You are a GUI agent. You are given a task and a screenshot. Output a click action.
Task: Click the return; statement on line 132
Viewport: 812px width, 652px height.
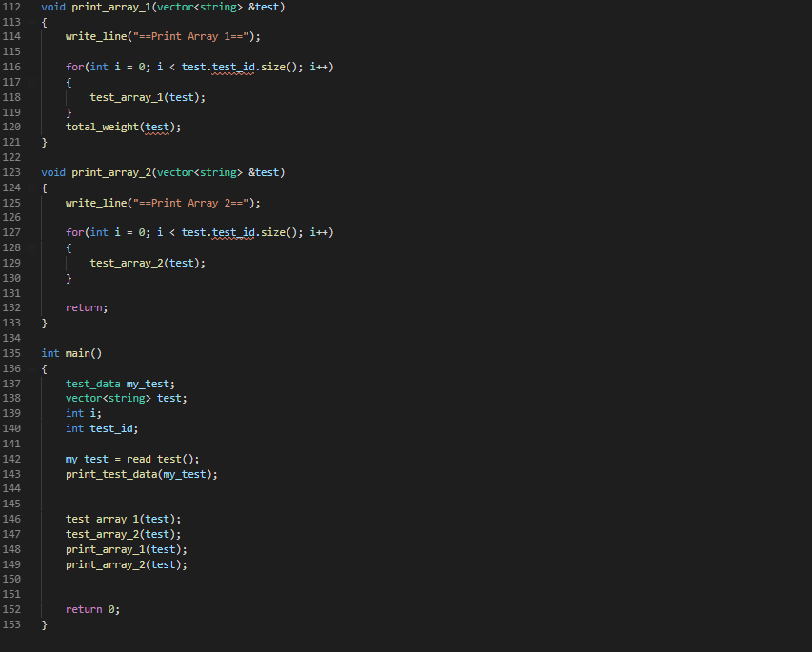(87, 307)
